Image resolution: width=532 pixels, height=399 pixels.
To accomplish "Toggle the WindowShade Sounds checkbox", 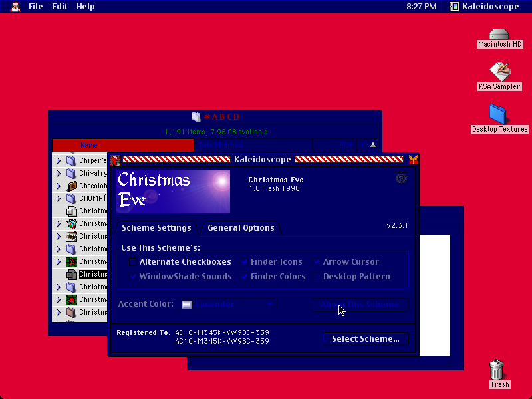I will 133,277.
